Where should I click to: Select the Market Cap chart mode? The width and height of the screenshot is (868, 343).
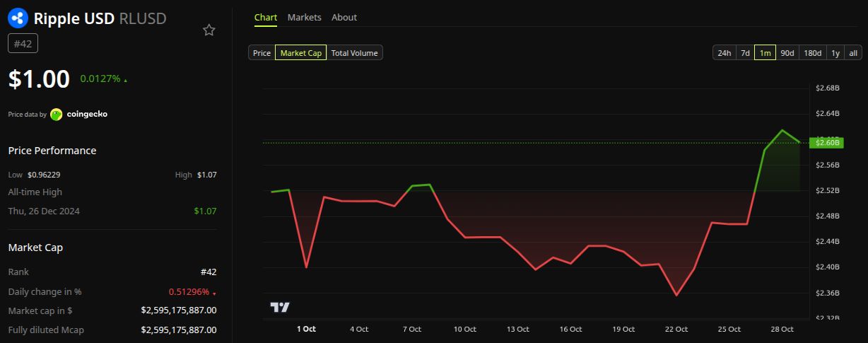(x=300, y=52)
